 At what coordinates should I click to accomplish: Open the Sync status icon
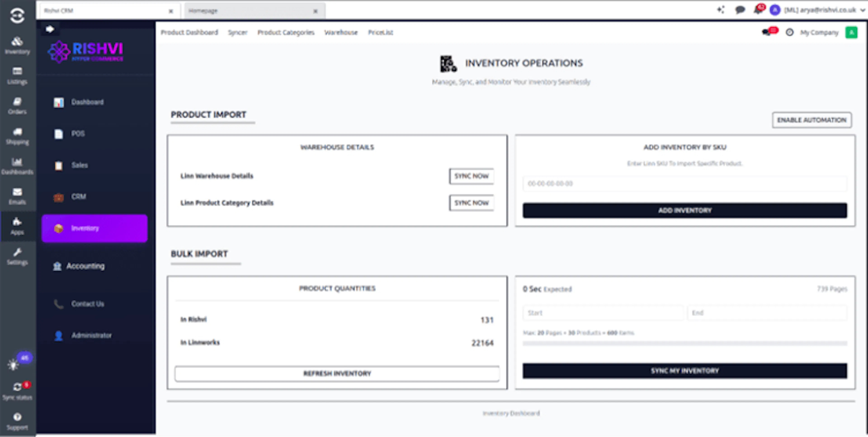tap(17, 391)
